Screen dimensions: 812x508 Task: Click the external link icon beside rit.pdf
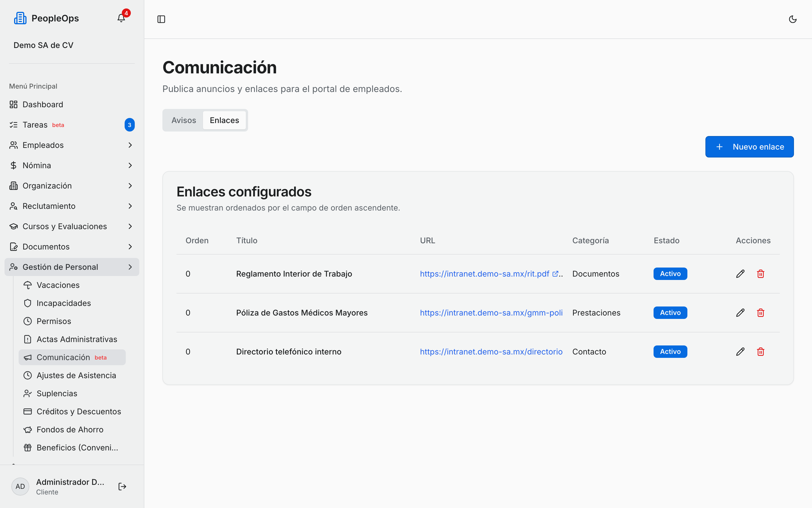pos(555,274)
